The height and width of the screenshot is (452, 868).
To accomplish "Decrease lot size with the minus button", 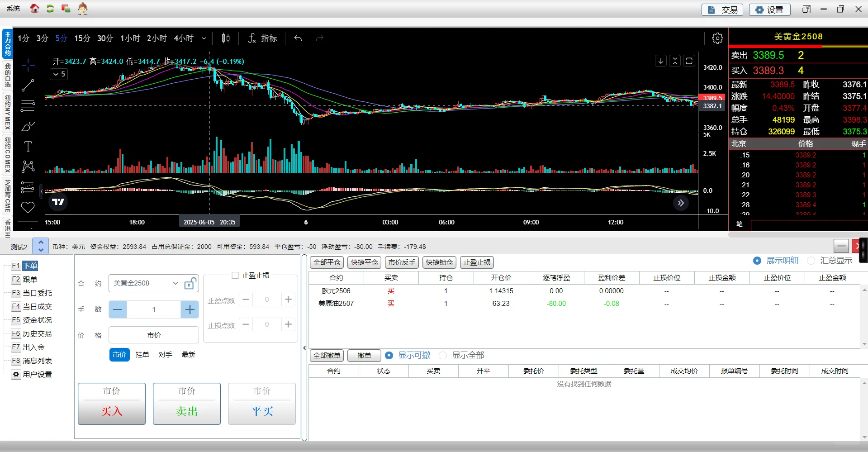I will coord(118,309).
